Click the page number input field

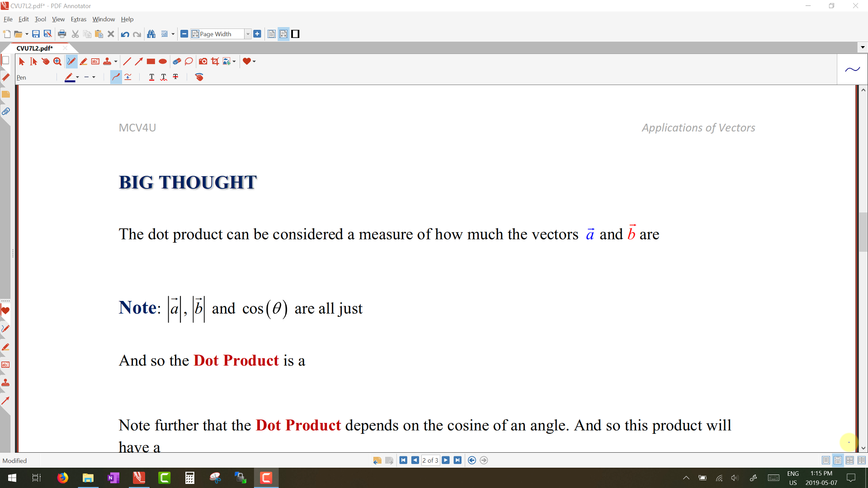(x=430, y=460)
